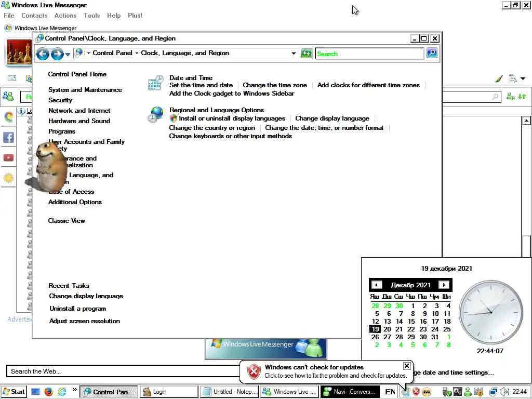Go to previous month in calendar
The width and height of the screenshot is (532, 399).
376,285
